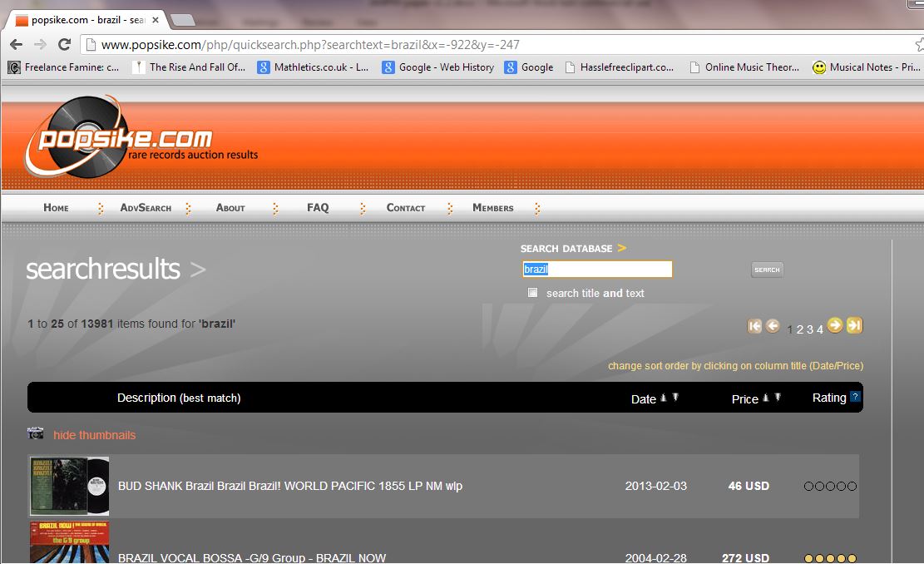This screenshot has height=564, width=924.
Task: Click the 272 USD price
Action: pos(745,557)
